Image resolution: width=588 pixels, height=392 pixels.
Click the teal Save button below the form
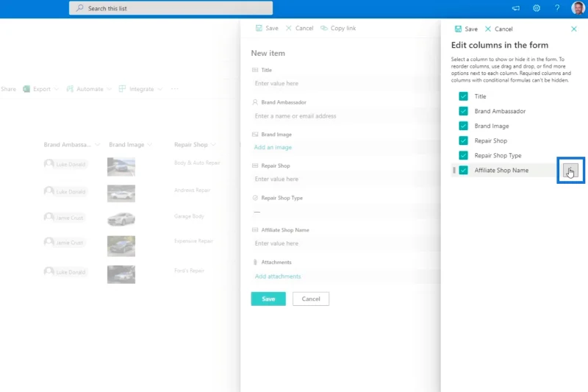[268, 299]
